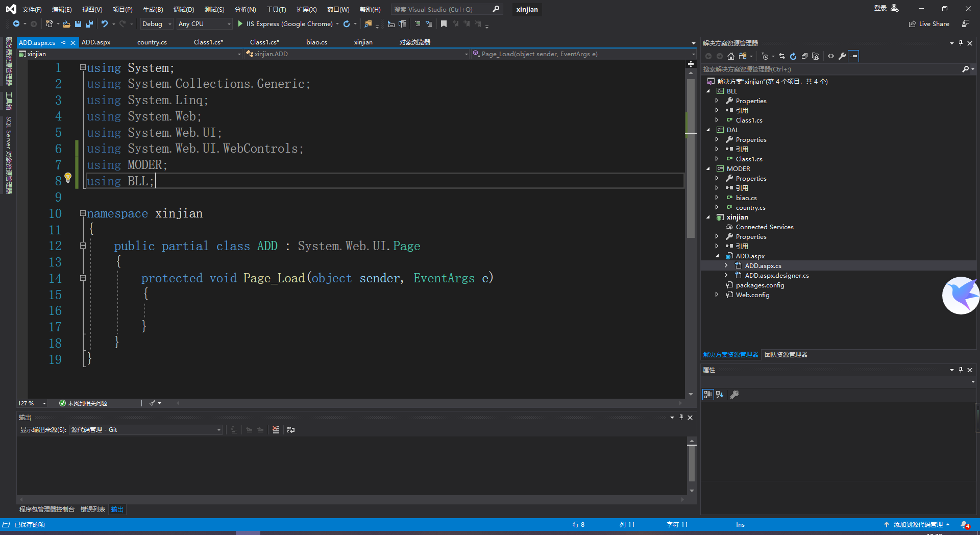Image resolution: width=980 pixels, height=535 pixels.
Task: Close the ADD.aspx.cs tab
Action: [73, 43]
